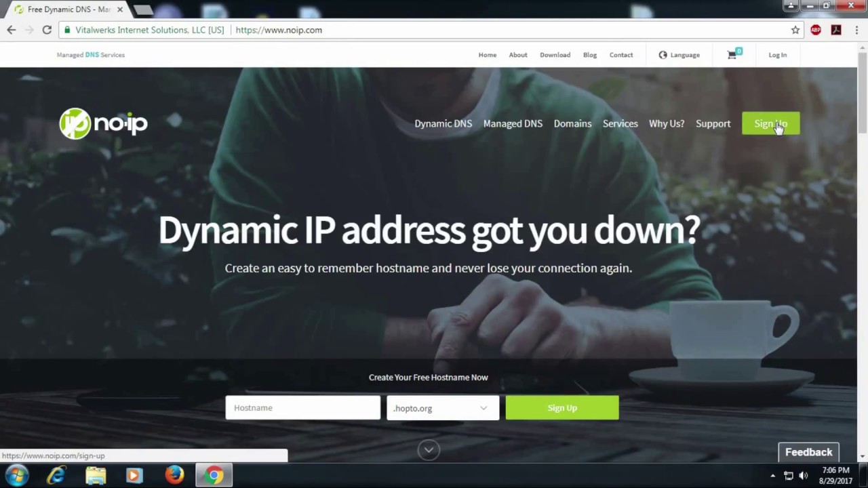
Task: Open the Services menu
Action: coord(620,123)
